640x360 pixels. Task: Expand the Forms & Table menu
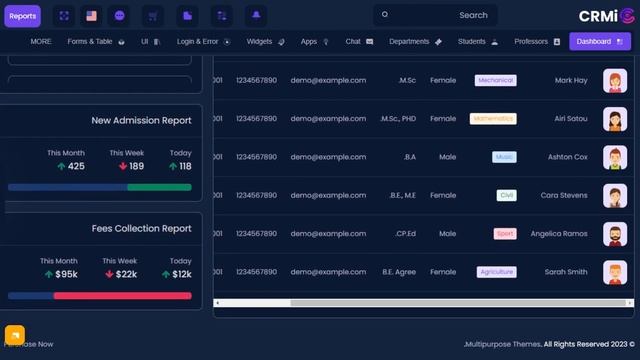[96, 41]
